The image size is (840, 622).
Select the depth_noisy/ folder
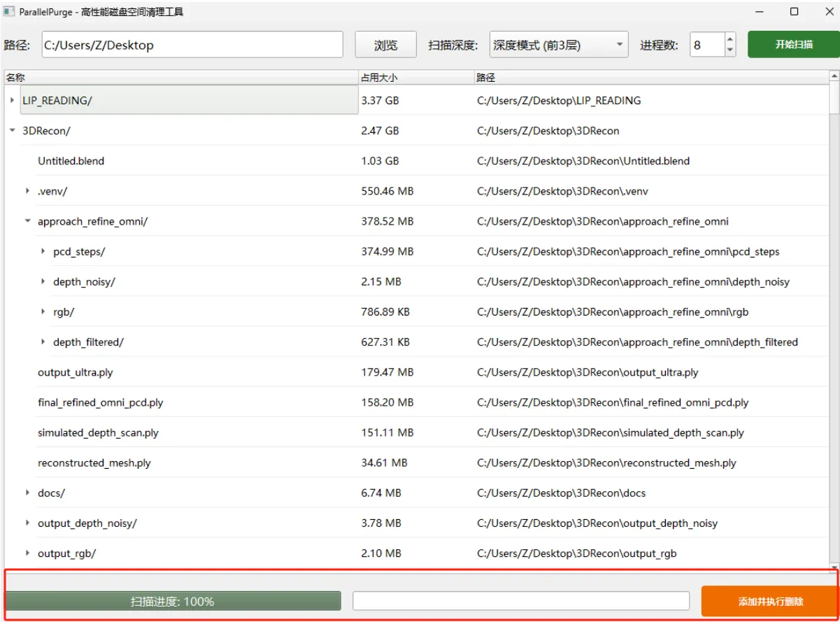[x=84, y=281]
